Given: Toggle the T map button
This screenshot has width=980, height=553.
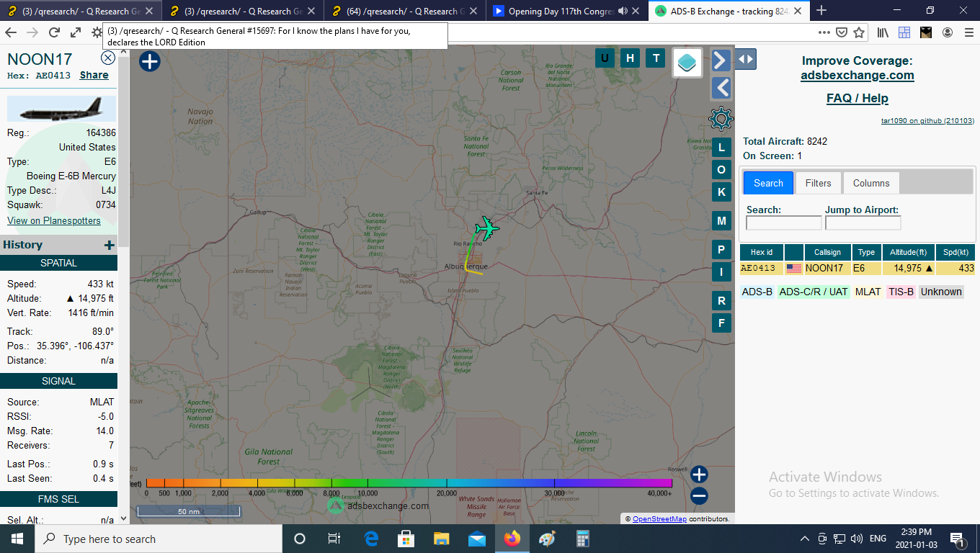Looking at the screenshot, I should [655, 58].
